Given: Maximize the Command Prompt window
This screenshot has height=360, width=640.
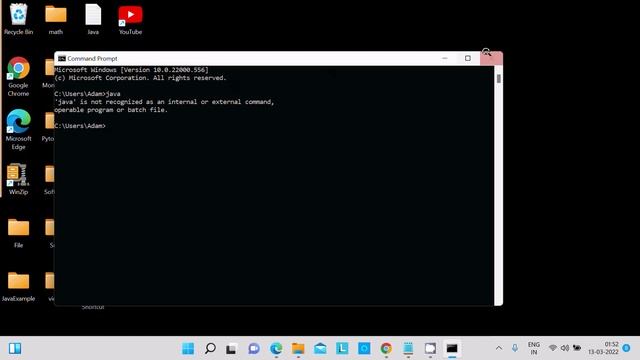Looking at the screenshot, I should pos(468,58).
